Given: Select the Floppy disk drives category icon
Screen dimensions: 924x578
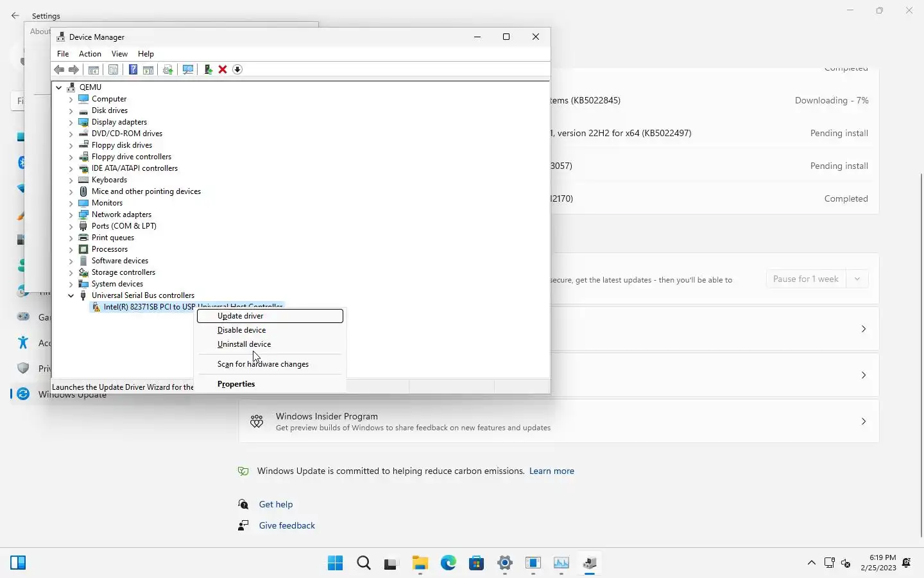Looking at the screenshot, I should [83, 145].
